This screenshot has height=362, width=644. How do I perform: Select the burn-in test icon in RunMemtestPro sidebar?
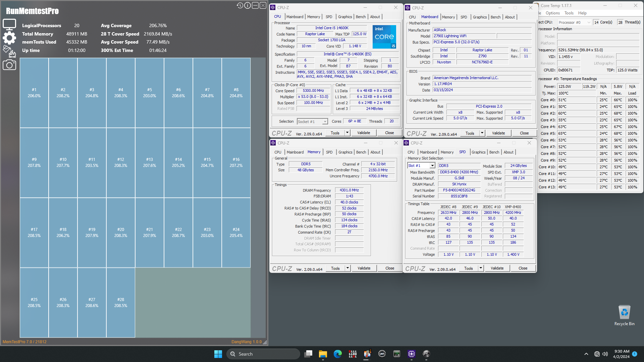9,52
